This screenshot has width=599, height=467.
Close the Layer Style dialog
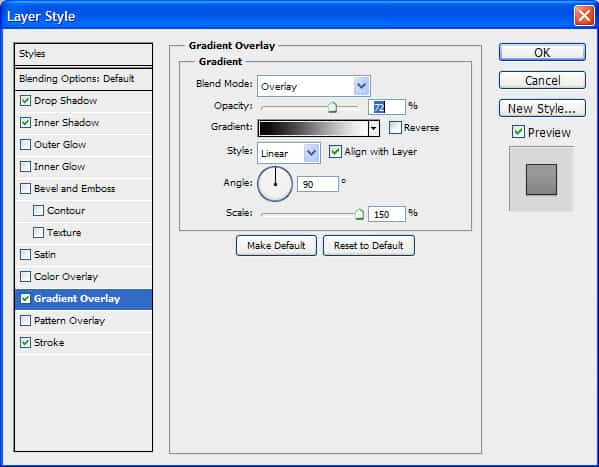click(x=584, y=16)
